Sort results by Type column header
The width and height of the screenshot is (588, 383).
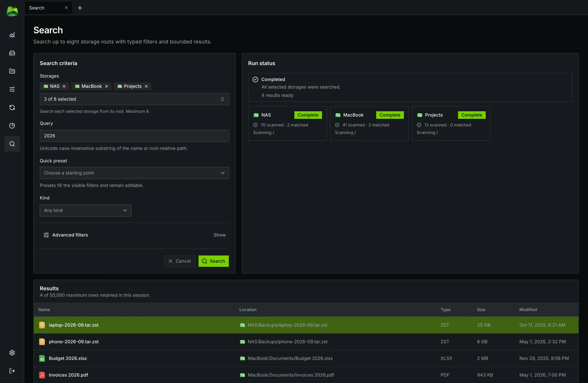[445, 310]
